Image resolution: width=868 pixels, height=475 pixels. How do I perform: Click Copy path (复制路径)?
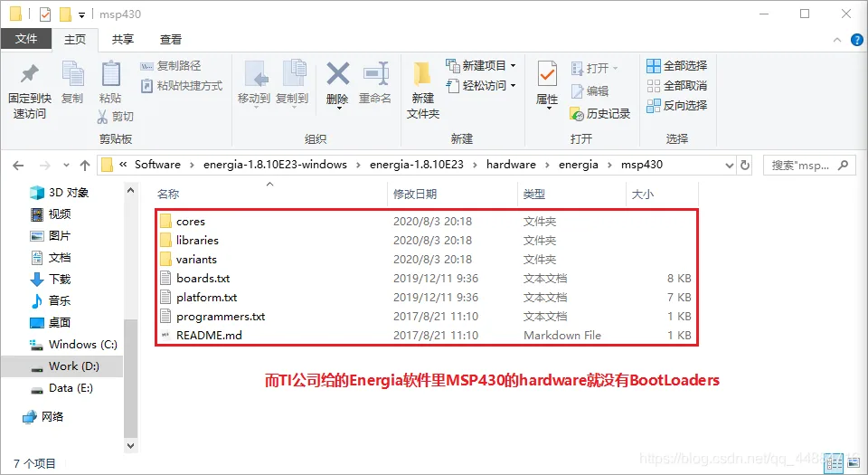pyautogui.click(x=171, y=66)
